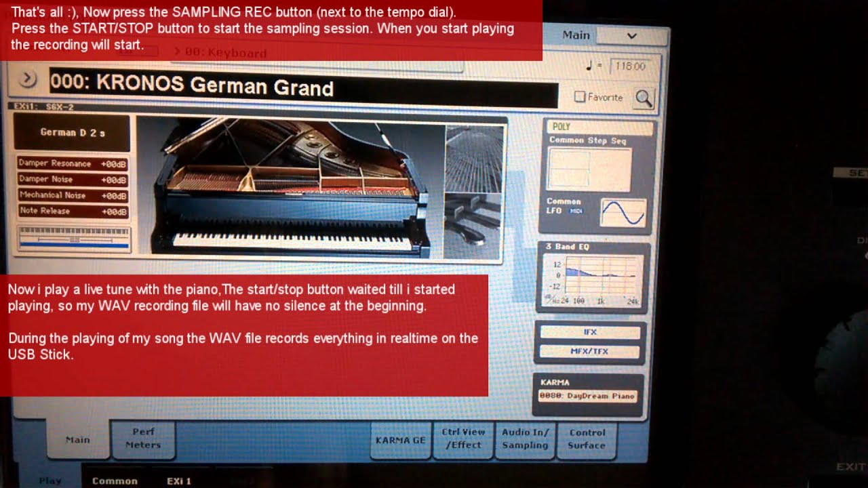The width and height of the screenshot is (868, 488).
Task: Switch to the Main tab
Action: click(78, 440)
